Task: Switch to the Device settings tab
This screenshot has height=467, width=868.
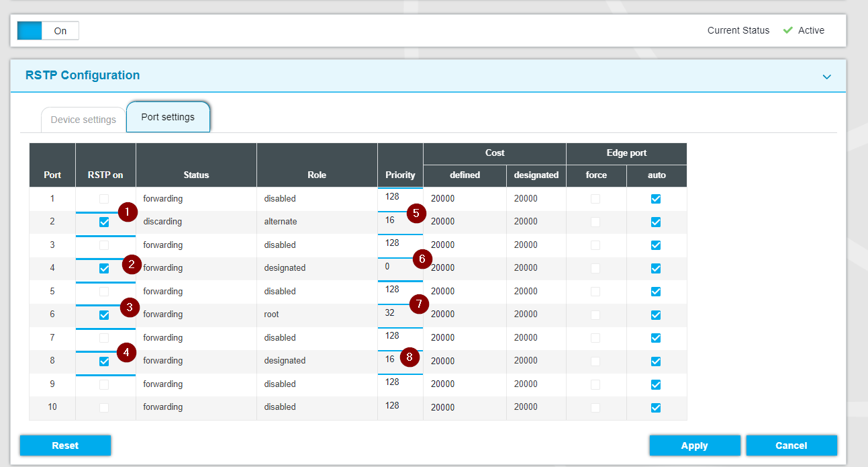Action: 83,120
